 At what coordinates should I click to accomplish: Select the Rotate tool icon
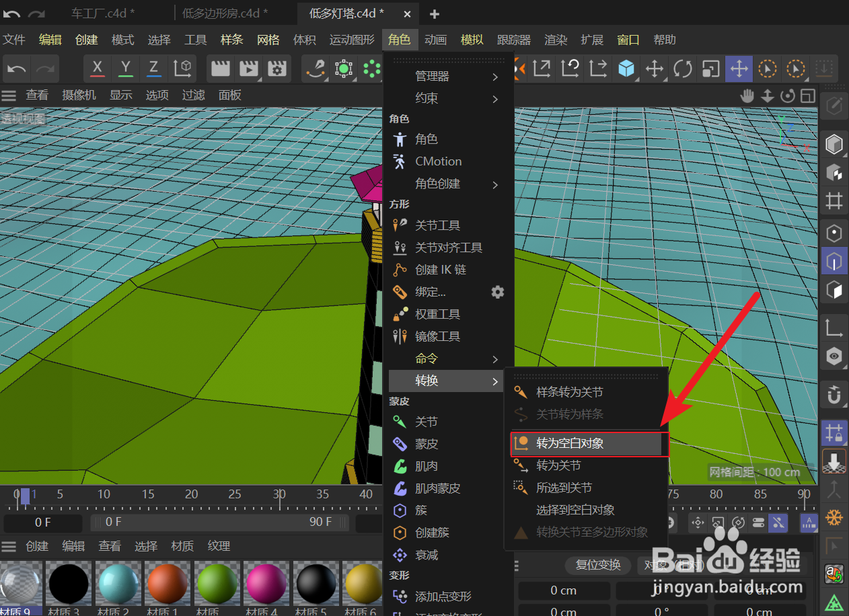click(682, 69)
